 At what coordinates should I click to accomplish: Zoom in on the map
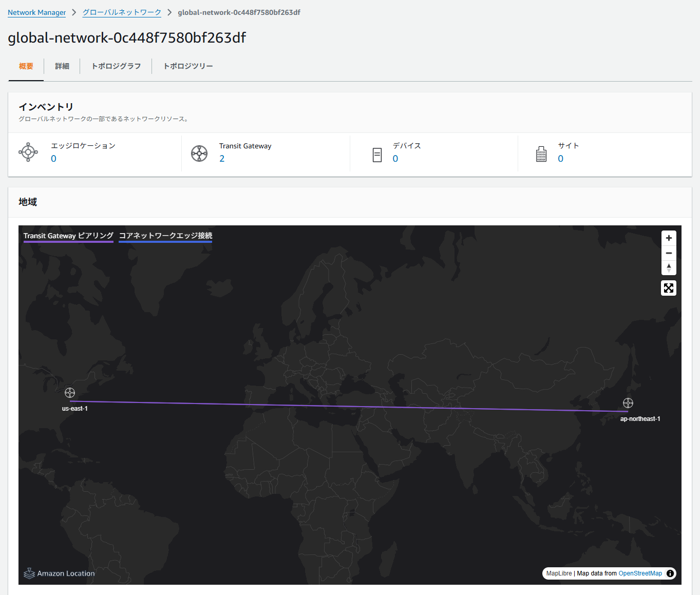pos(669,238)
